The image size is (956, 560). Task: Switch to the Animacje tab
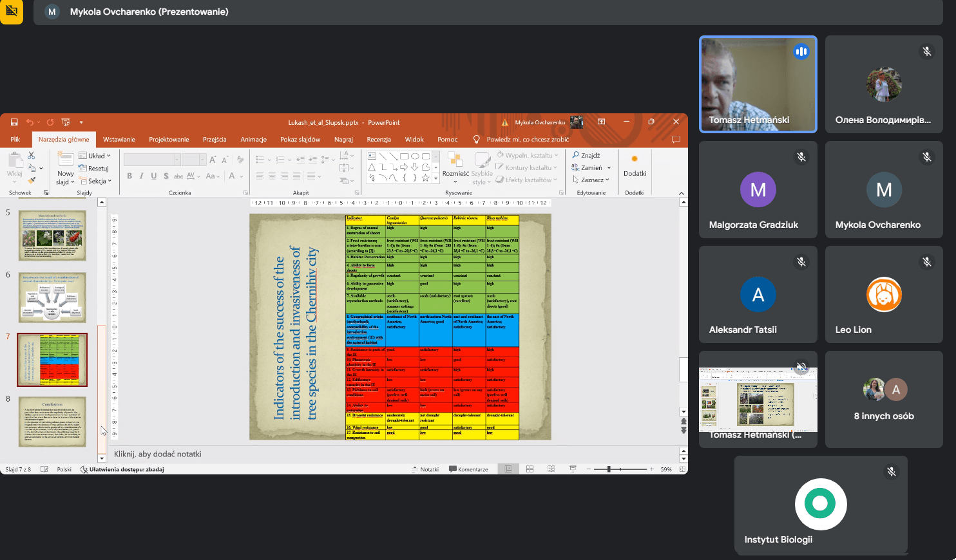coord(253,139)
